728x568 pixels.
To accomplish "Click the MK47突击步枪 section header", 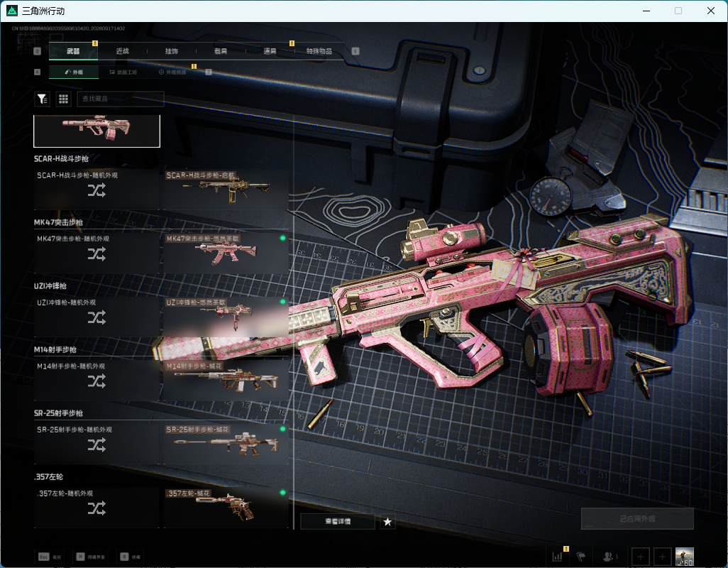I will coord(58,222).
